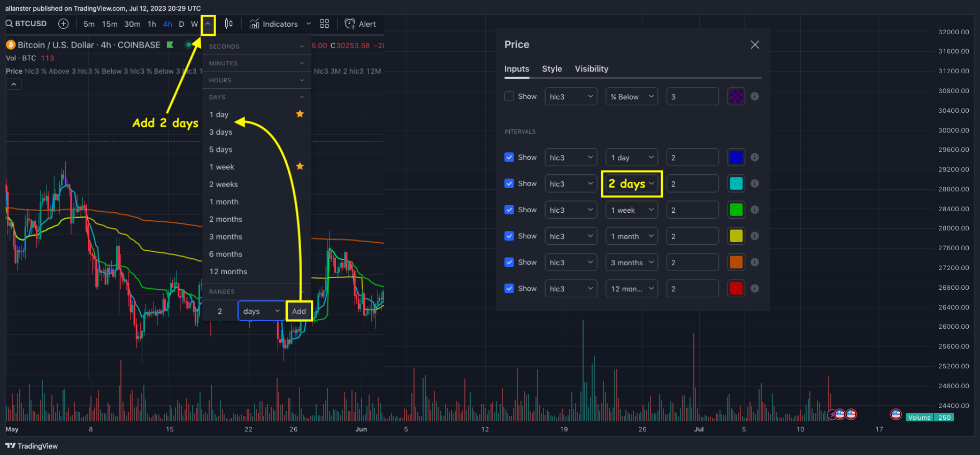Uncheck Show for the 1 month interval
Image resolution: width=980 pixels, height=455 pixels.
[x=509, y=236]
